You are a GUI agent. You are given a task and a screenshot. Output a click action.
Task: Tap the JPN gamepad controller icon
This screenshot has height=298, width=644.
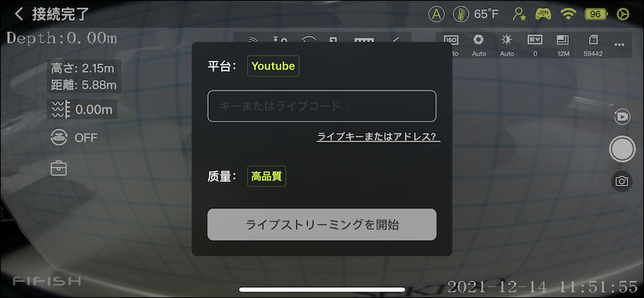click(x=542, y=14)
